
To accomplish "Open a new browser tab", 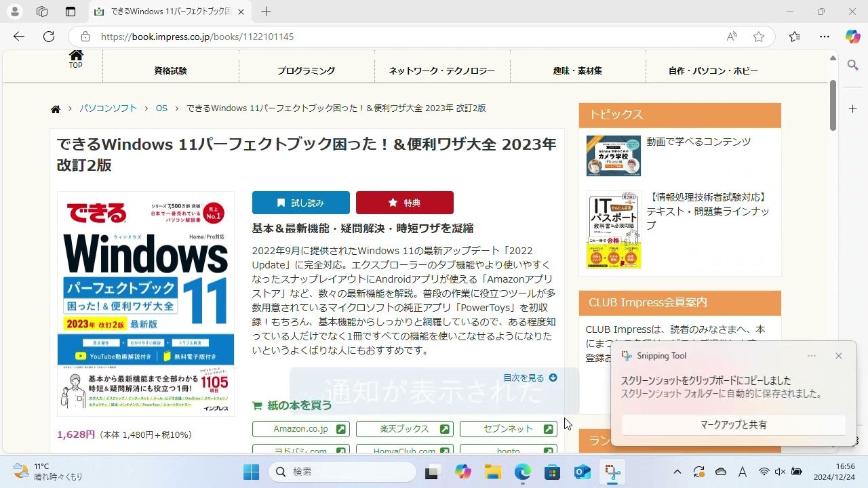I will [x=266, y=12].
